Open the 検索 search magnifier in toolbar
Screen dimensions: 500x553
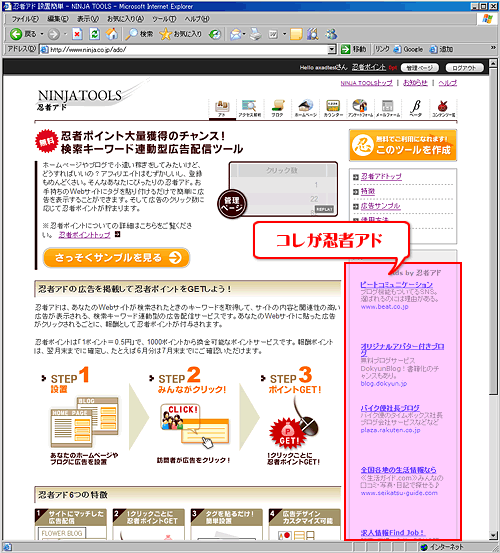click(x=139, y=34)
